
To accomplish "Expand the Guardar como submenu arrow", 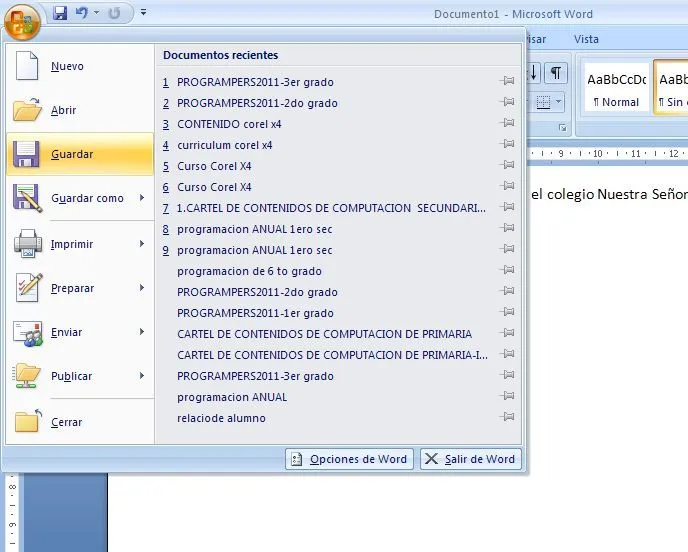I will point(142,198).
